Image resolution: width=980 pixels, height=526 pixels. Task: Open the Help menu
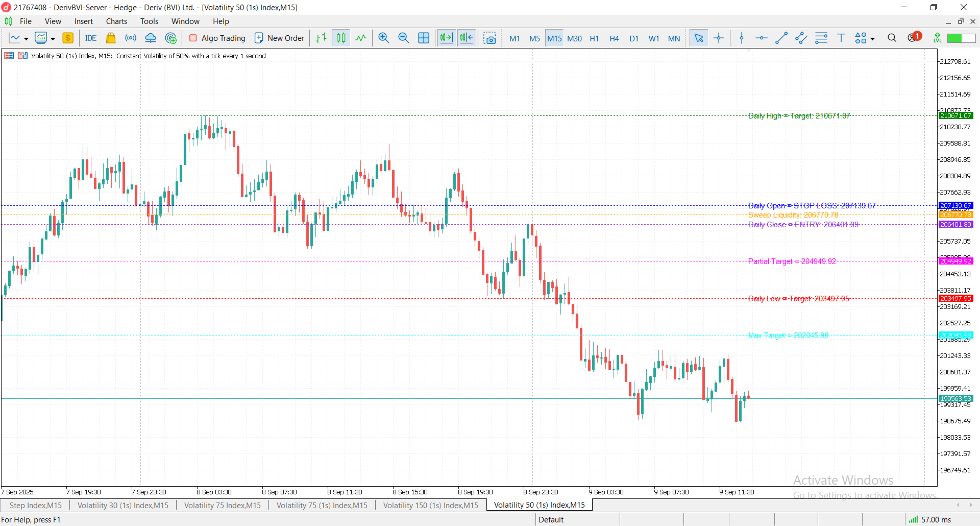221,21
